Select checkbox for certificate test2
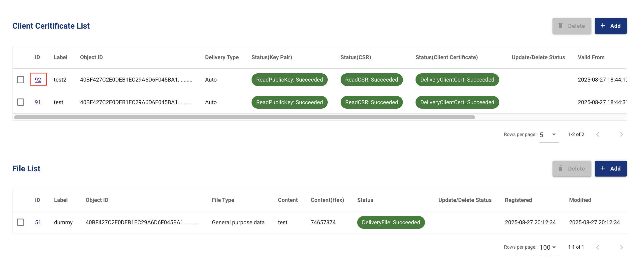 coord(21,80)
